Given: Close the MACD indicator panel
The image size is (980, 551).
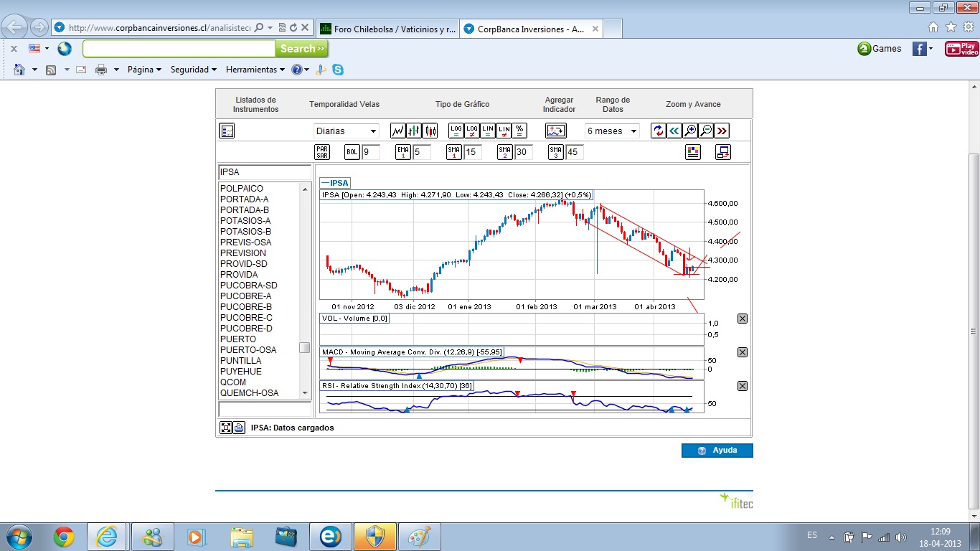Looking at the screenshot, I should (743, 352).
